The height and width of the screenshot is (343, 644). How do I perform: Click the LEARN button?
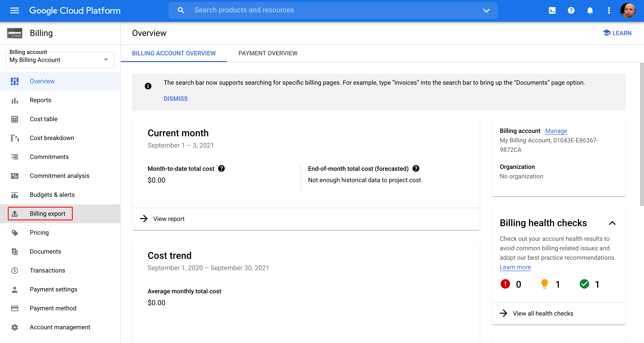(x=617, y=33)
